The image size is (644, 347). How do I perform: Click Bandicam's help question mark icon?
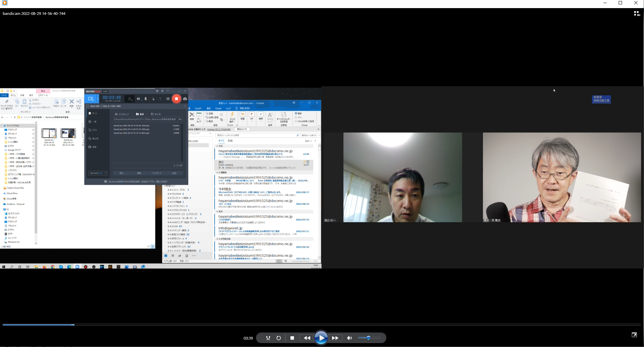168,91
